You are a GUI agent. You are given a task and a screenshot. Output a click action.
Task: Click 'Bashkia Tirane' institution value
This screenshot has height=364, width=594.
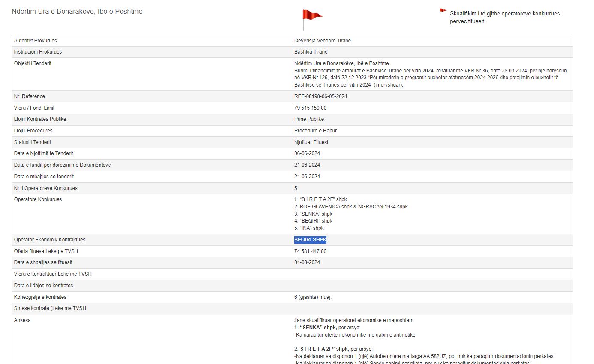(x=311, y=52)
